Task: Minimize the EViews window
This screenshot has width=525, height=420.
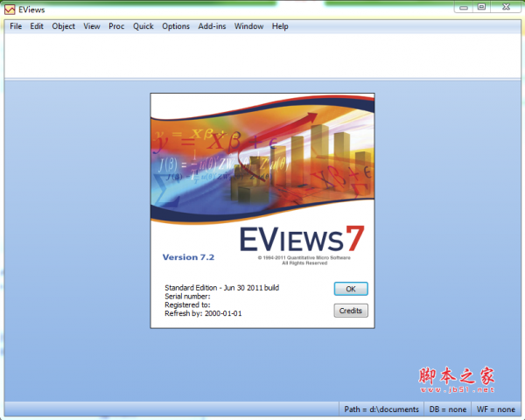Action: coord(464,7)
